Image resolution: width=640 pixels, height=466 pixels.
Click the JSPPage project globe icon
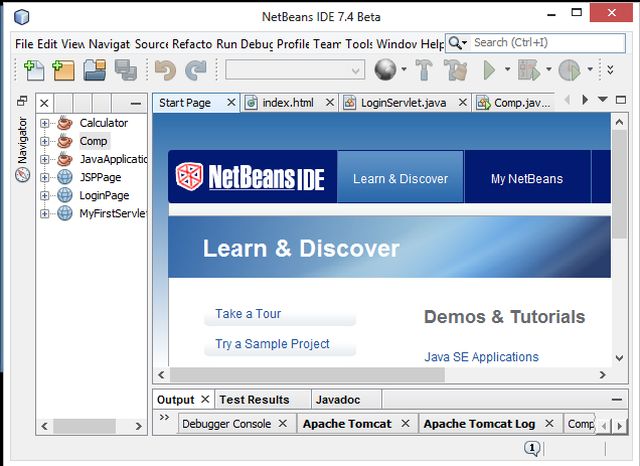pyautogui.click(x=64, y=177)
